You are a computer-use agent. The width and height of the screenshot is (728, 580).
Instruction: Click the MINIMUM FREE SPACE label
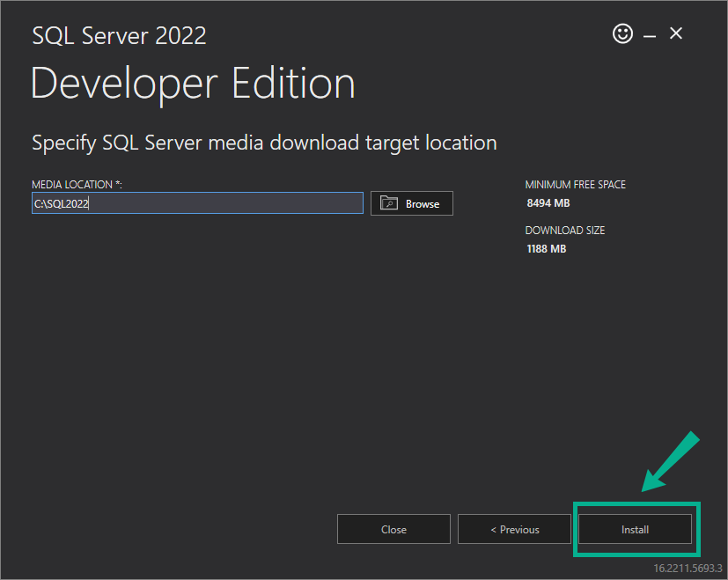[x=575, y=184]
